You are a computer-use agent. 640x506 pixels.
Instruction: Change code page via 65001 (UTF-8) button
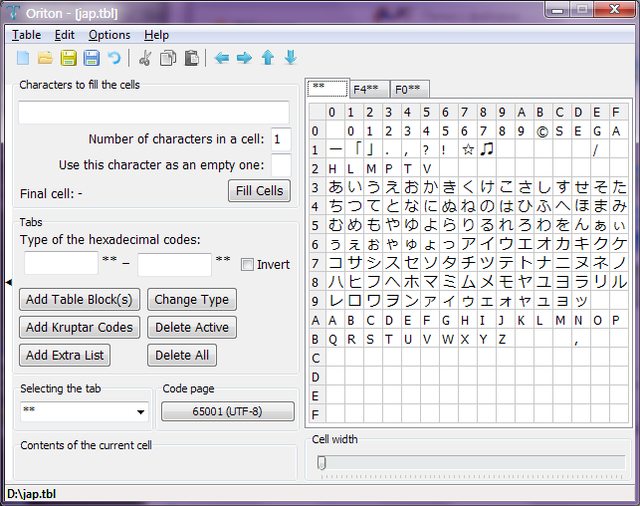coord(228,411)
